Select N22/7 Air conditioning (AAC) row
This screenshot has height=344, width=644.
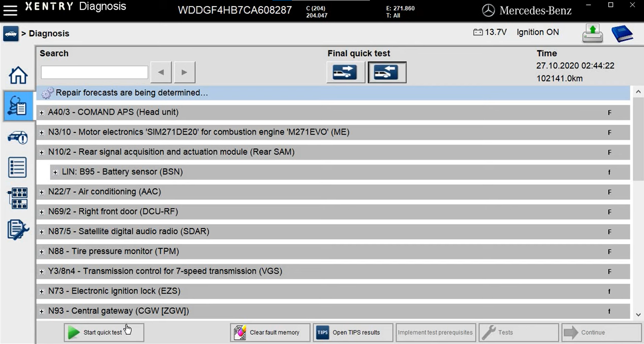pyautogui.click(x=105, y=192)
